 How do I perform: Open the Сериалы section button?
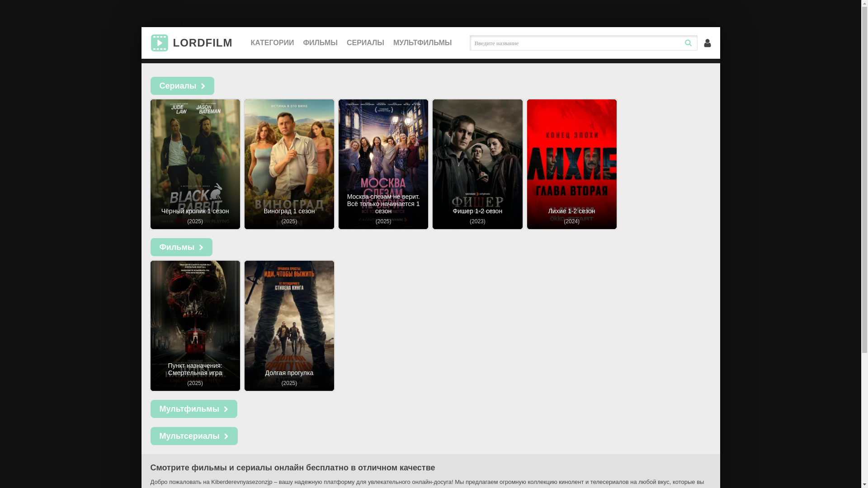182,86
